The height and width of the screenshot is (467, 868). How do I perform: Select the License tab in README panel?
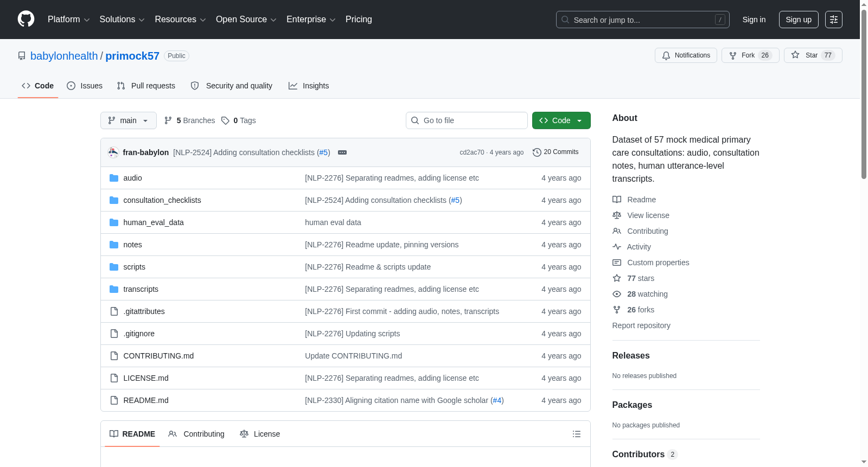tap(260, 434)
